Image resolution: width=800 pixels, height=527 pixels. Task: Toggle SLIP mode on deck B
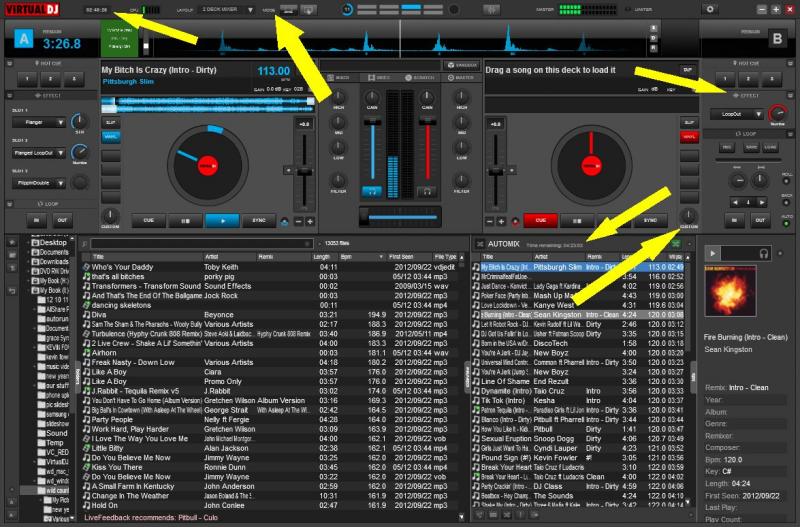(689, 122)
